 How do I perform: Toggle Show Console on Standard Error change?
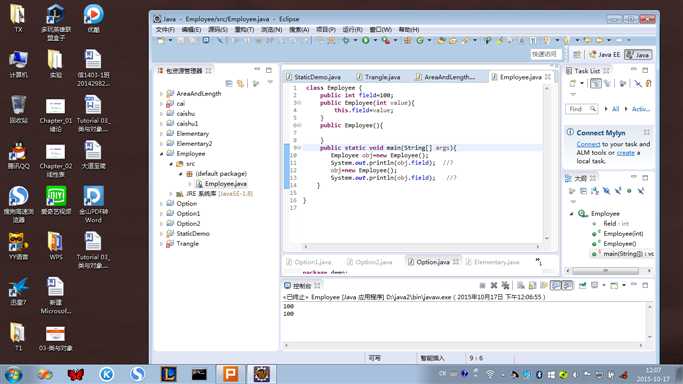(x=567, y=285)
